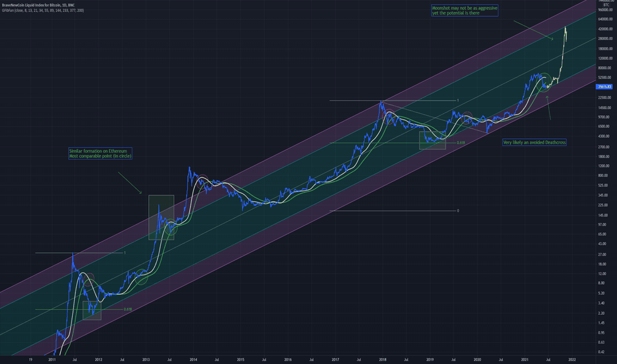
Task: Click the 2022 label on the time axis
Action: pyautogui.click(x=572, y=359)
